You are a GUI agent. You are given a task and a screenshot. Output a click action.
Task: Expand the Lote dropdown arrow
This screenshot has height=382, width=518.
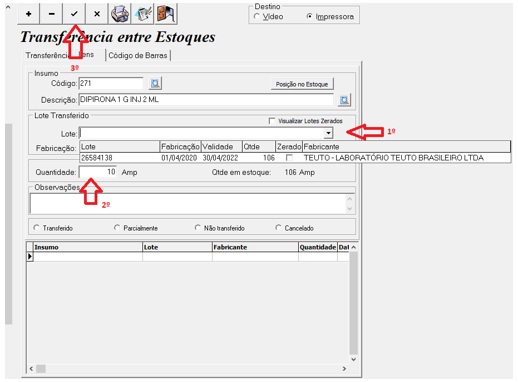pos(328,133)
